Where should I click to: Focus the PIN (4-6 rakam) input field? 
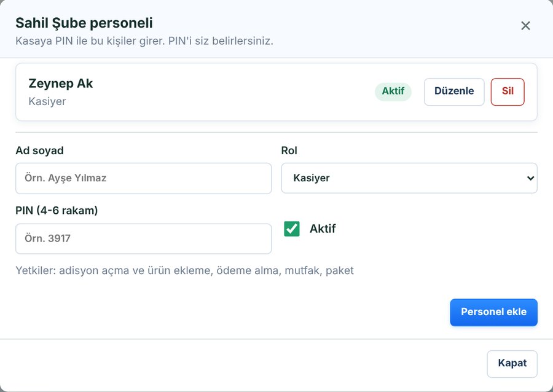(144, 238)
